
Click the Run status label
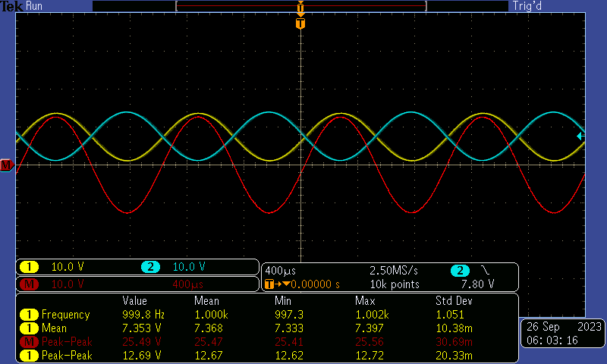[34, 6]
